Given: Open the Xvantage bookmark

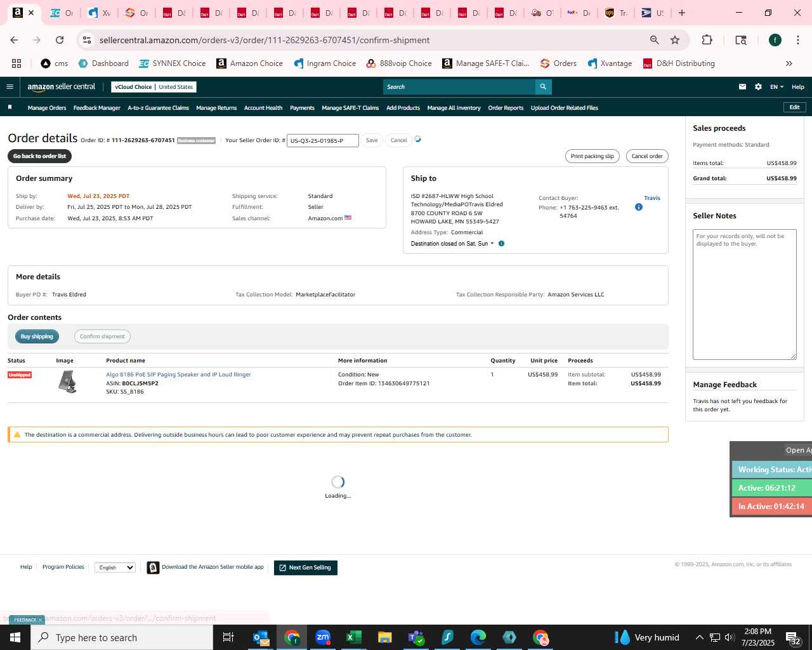Looking at the screenshot, I should click(610, 63).
